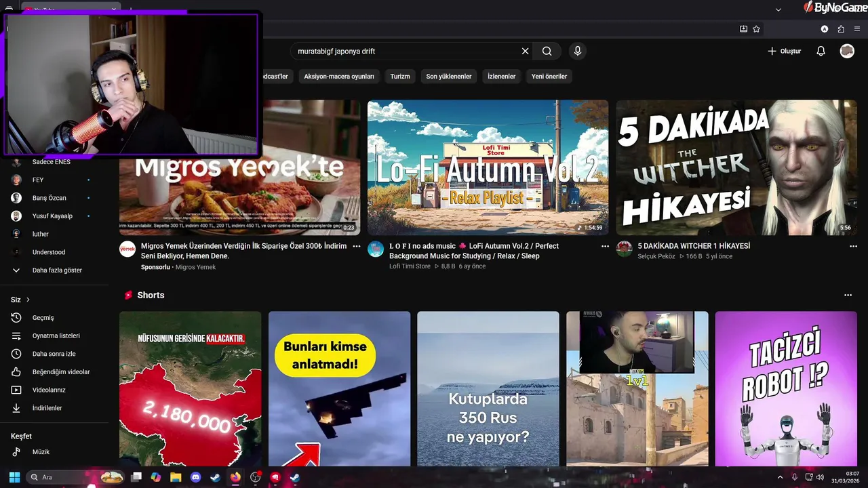List all tabs with the chevron
Viewport: 868px width, 488px height.
[x=778, y=9]
